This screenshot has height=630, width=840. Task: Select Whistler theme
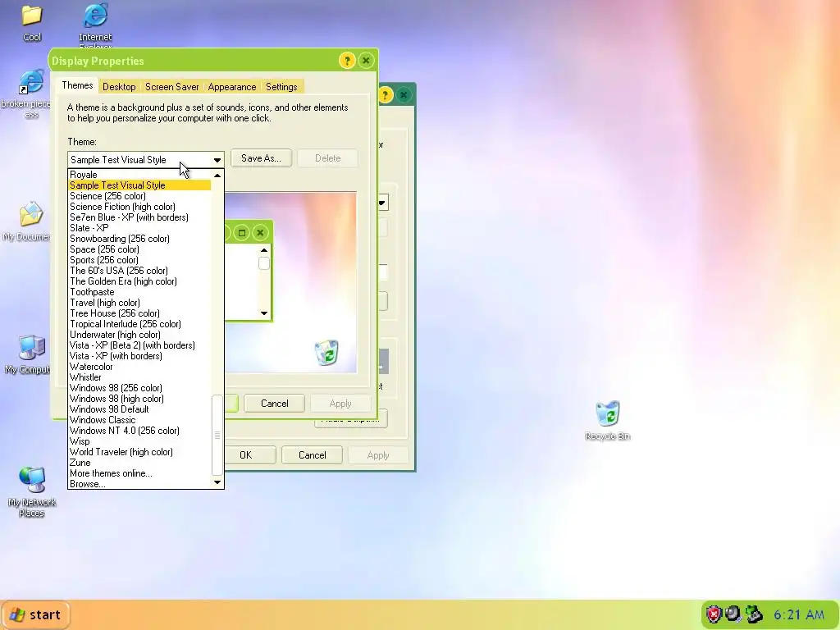[139, 377]
